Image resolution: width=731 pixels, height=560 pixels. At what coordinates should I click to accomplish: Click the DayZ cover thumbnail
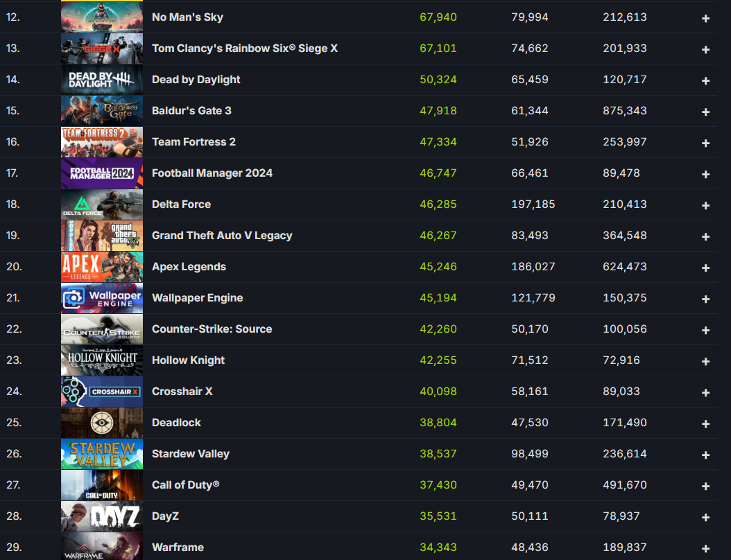102,516
